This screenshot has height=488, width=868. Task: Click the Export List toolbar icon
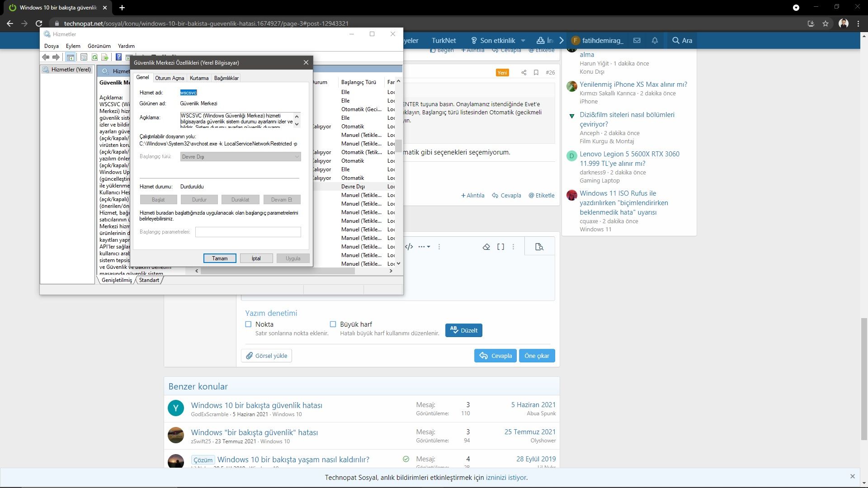click(105, 57)
